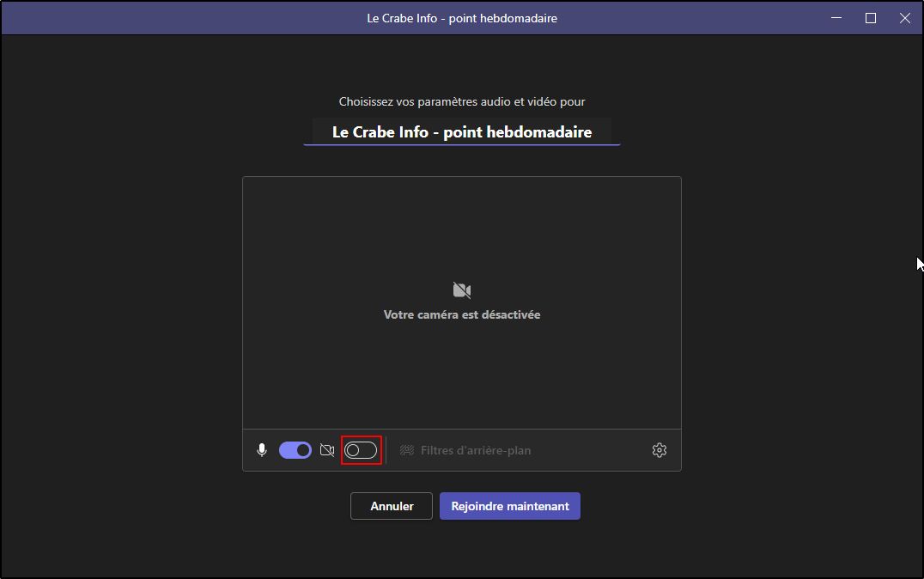Click the background filters wavy icon
The height and width of the screenshot is (579, 924).
406,450
